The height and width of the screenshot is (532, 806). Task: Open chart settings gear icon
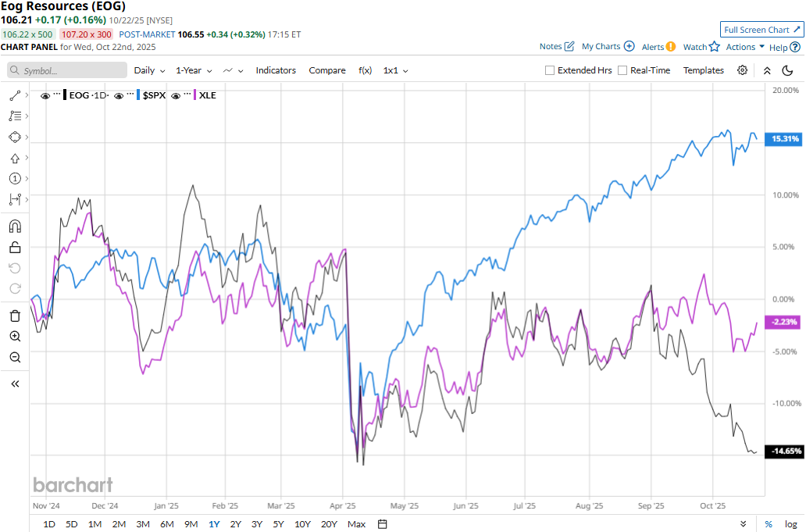click(742, 70)
